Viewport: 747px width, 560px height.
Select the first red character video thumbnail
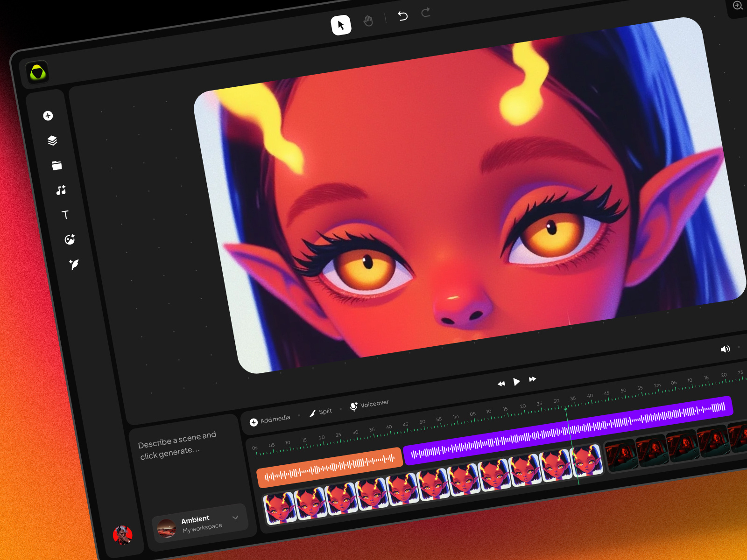(280, 508)
